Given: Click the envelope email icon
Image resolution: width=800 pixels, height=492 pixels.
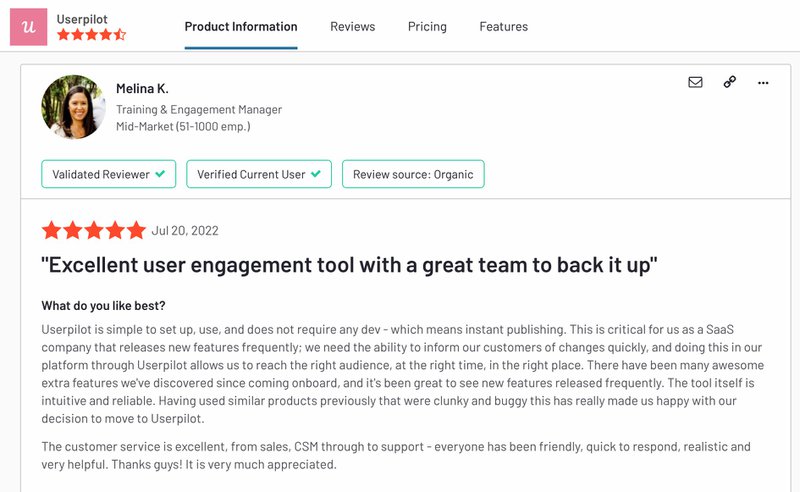Looking at the screenshot, I should (x=695, y=82).
